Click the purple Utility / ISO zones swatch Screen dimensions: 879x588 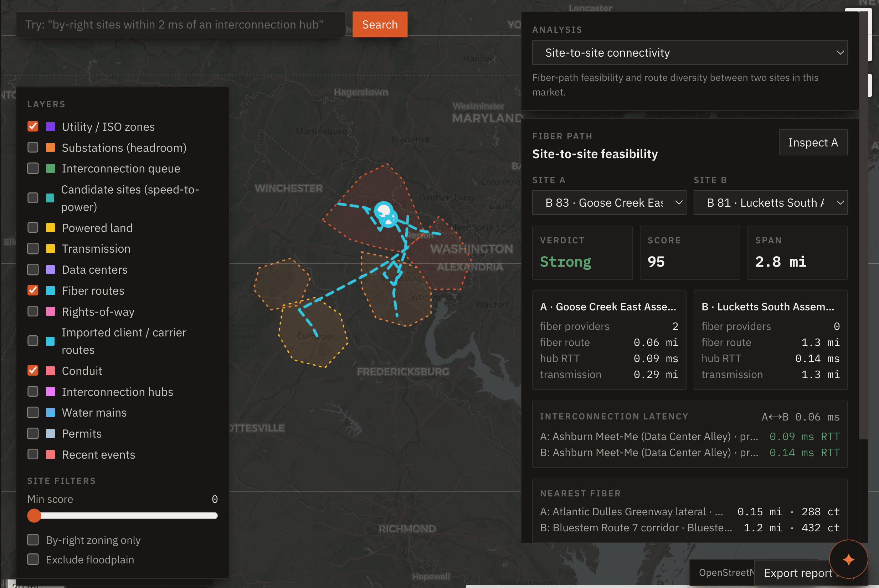click(x=50, y=127)
